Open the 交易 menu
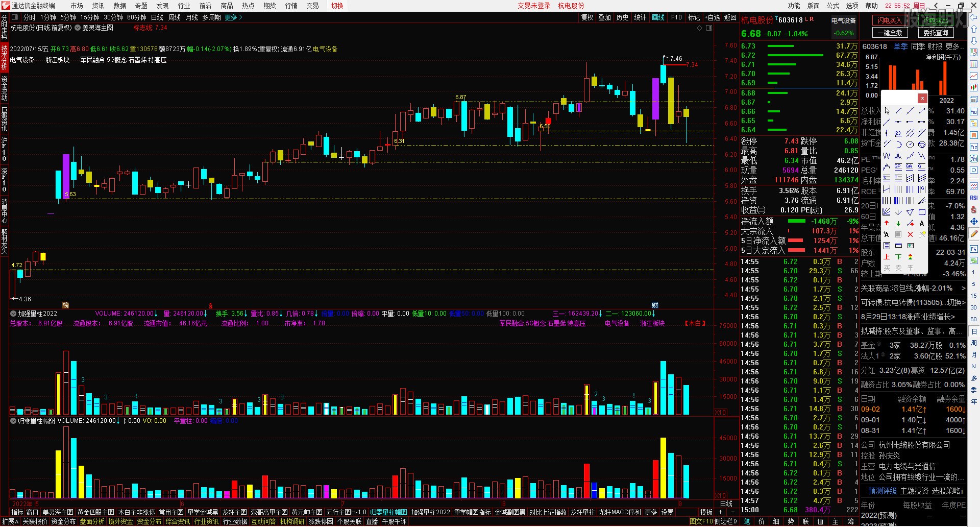 click(x=313, y=6)
